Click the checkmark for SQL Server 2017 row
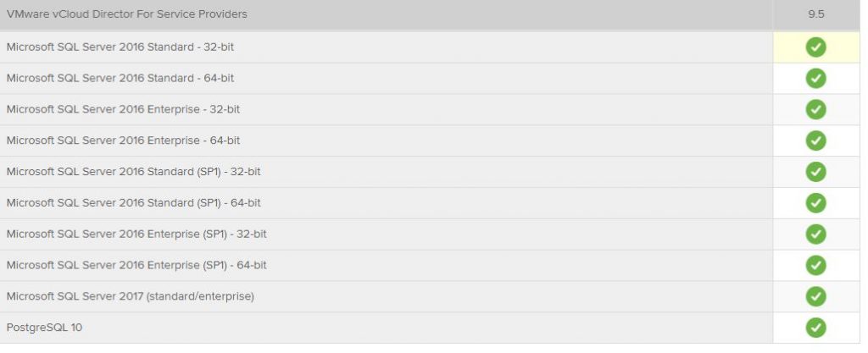 click(x=816, y=296)
